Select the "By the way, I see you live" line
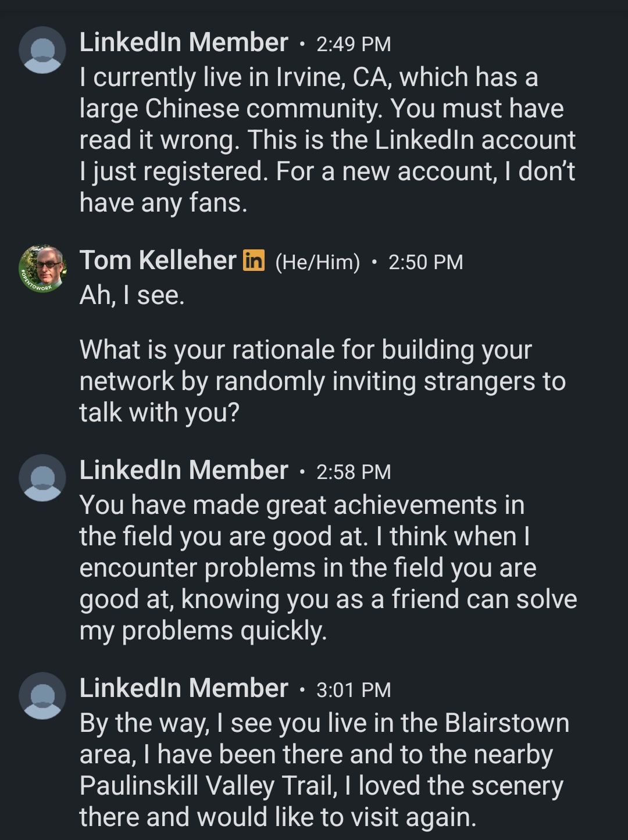628x840 pixels. tap(324, 723)
